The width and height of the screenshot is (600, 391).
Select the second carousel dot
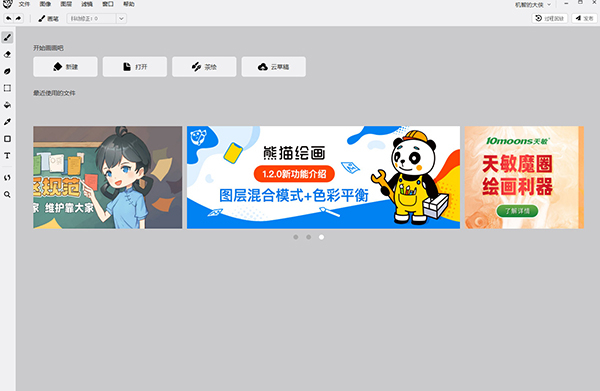click(308, 237)
